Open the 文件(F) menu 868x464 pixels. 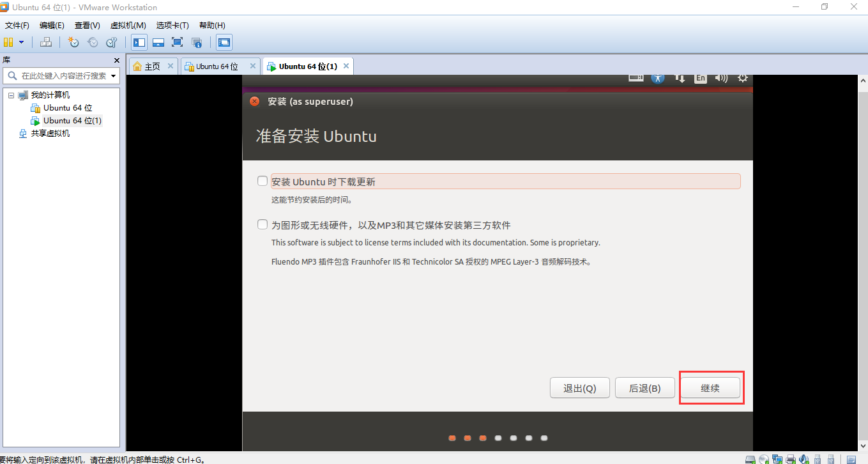click(17, 26)
